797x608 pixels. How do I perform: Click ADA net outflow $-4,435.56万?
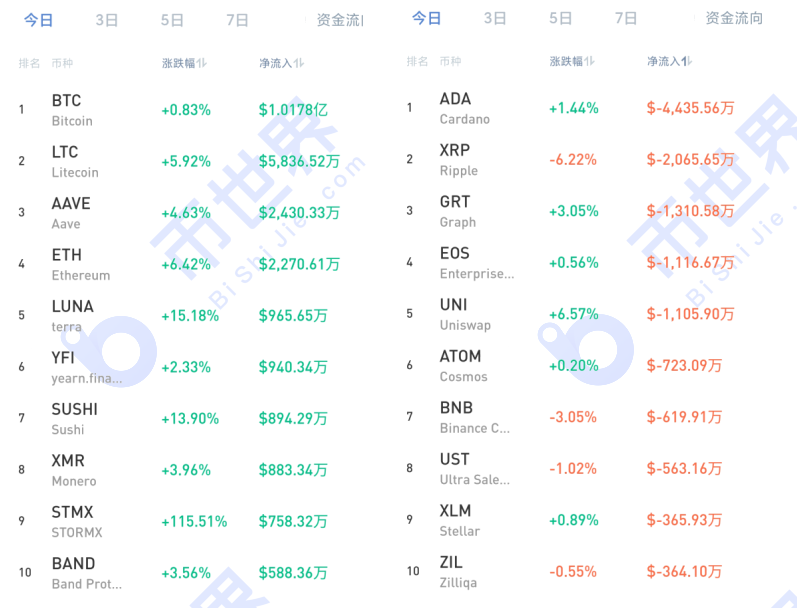[690, 108]
